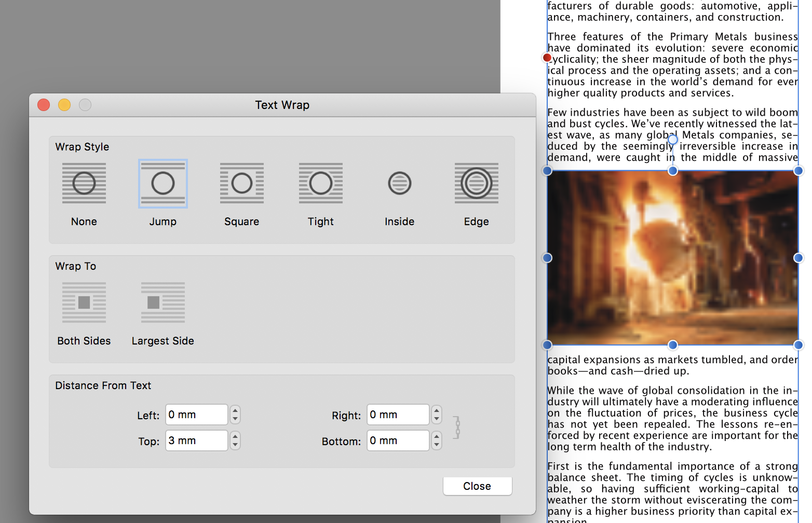Viewport: 812px width, 523px height.
Task: Click the paragraph starting 'Few industries have been'
Action: click(x=673, y=135)
